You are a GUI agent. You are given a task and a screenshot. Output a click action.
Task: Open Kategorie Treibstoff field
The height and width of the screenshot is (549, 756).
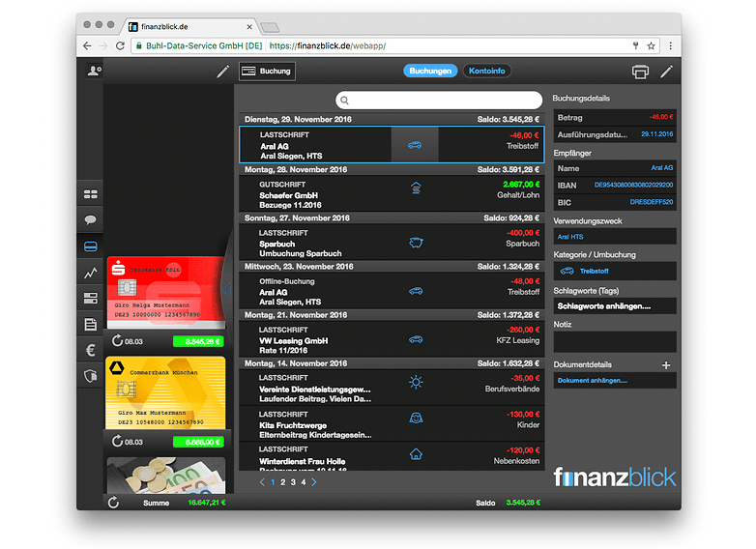[615, 271]
